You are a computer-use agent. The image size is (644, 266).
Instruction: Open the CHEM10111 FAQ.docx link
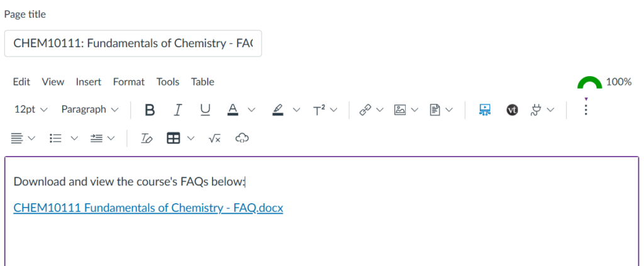[x=148, y=208]
